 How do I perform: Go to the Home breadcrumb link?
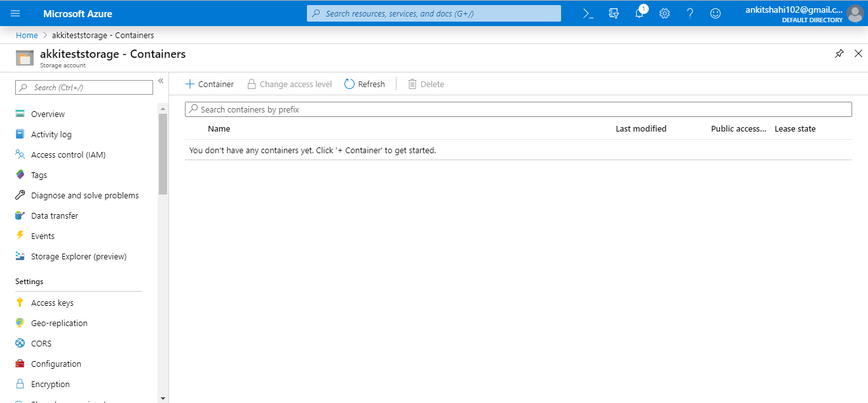point(27,35)
